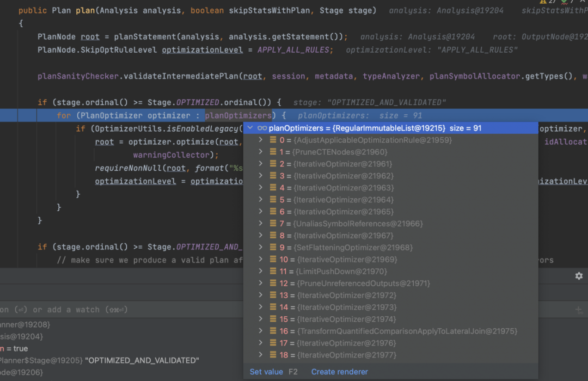Click APPLY_ALL_RULES constant in code
Image resolution: width=588 pixels, height=381 pixels.
coord(293,50)
